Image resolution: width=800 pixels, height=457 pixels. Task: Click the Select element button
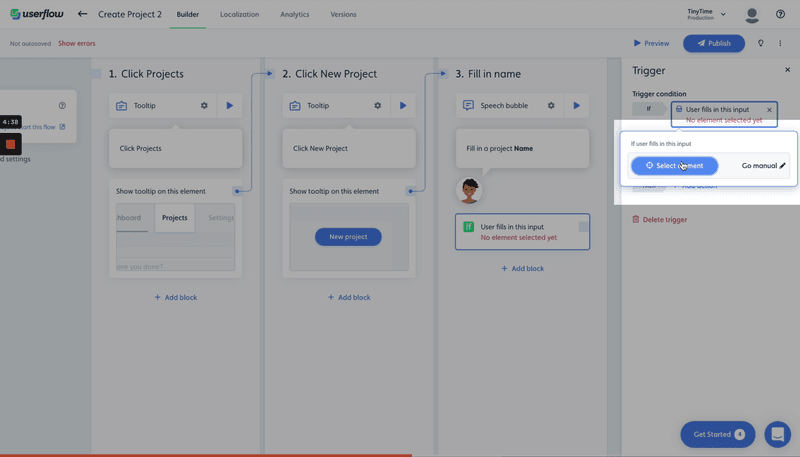pyautogui.click(x=674, y=166)
